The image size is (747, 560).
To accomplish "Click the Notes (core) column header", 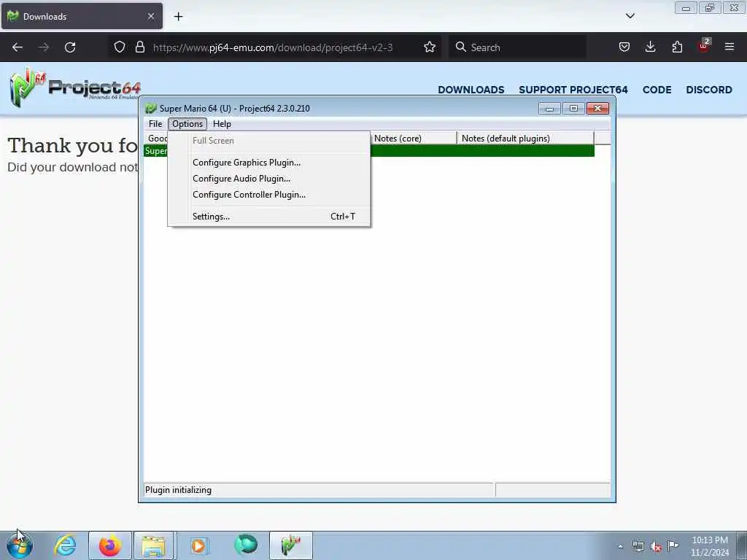I will tap(414, 138).
